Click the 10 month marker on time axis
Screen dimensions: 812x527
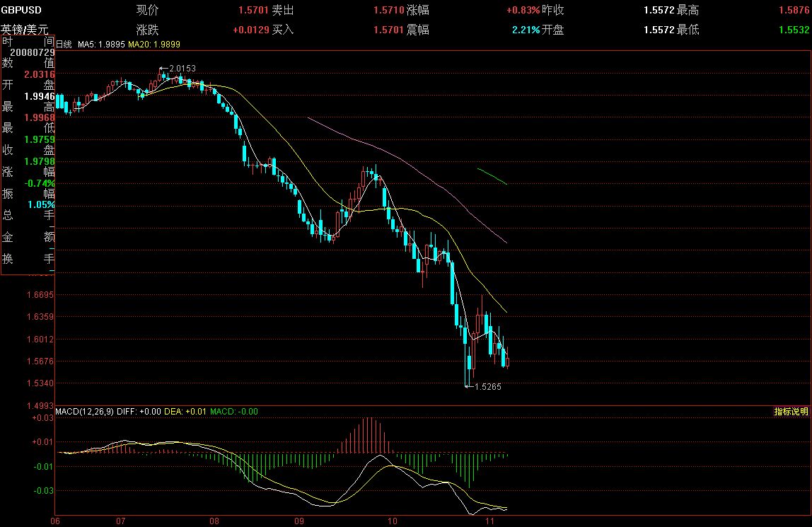click(392, 521)
